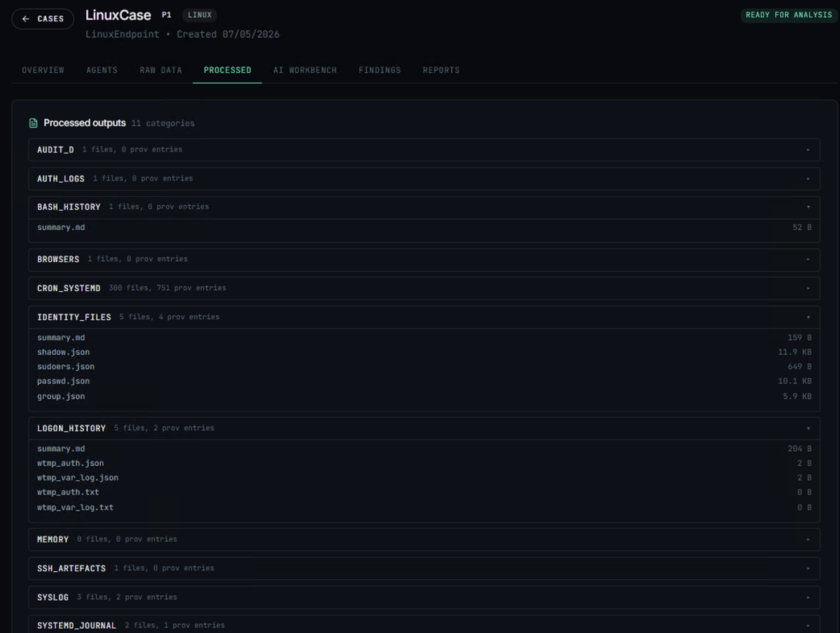Open the Overview tab
The image size is (840, 633).
click(43, 70)
